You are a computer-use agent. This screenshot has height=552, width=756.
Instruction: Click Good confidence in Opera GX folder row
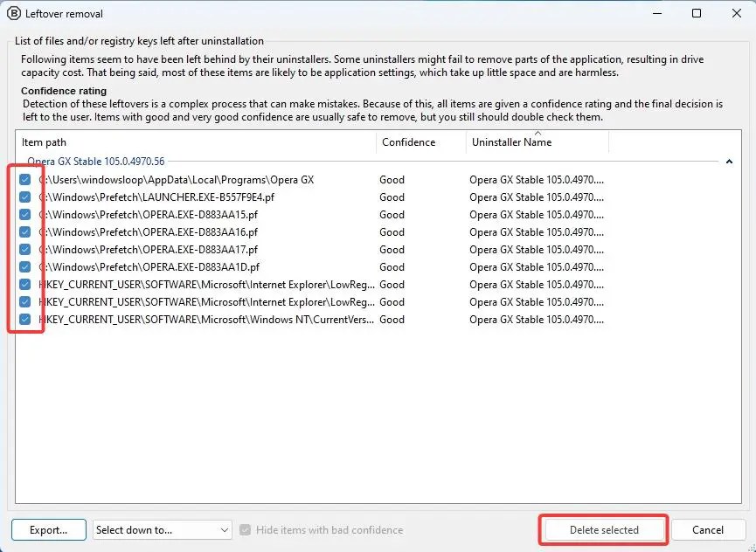click(392, 180)
